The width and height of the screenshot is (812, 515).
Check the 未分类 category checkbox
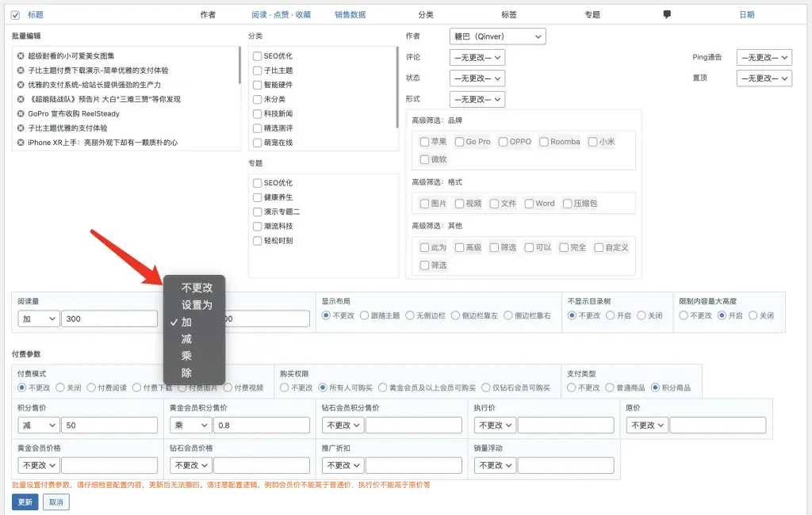point(258,99)
